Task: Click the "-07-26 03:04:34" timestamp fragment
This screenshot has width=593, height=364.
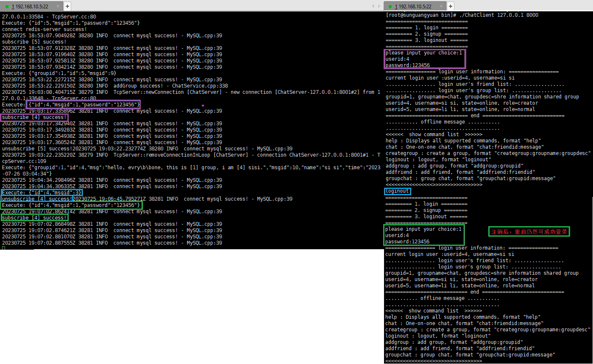Action: pyautogui.click(x=27, y=174)
